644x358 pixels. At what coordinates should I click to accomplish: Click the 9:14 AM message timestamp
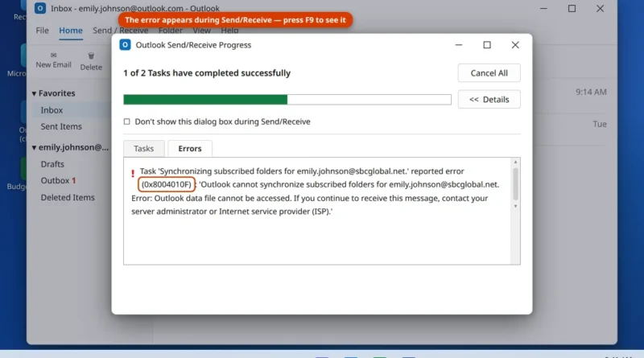(591, 92)
